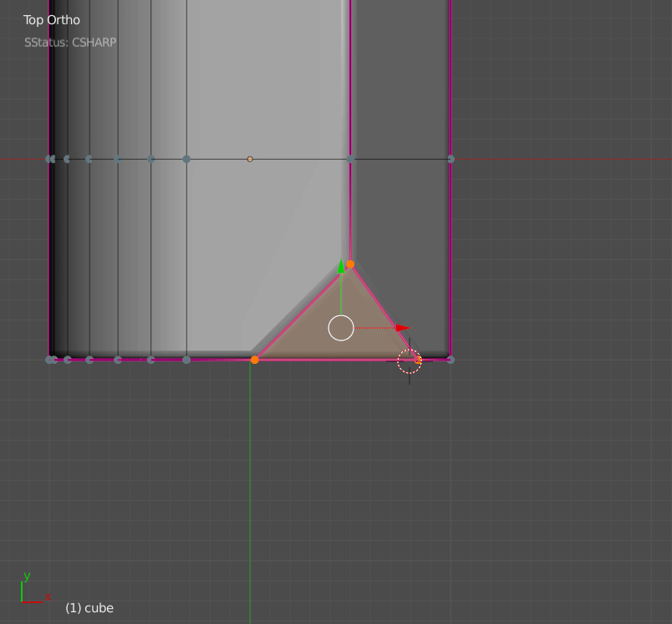
Task: Click the red X-axis arrow of the gizmo
Action: (402, 328)
